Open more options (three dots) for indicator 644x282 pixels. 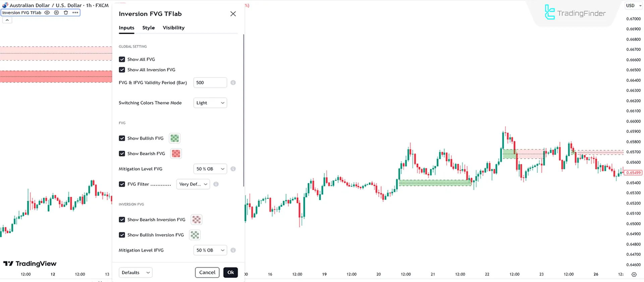75,13
